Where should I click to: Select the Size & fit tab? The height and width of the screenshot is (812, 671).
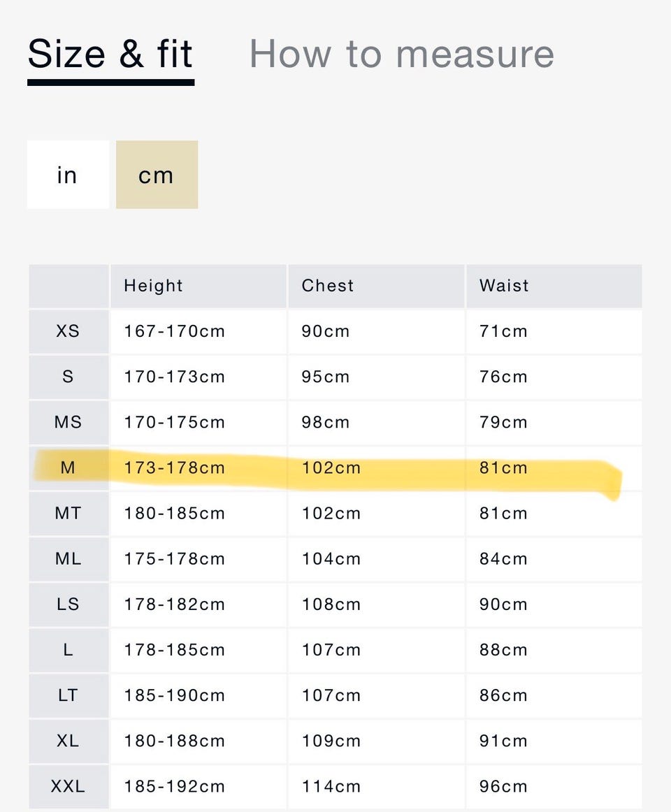110,54
